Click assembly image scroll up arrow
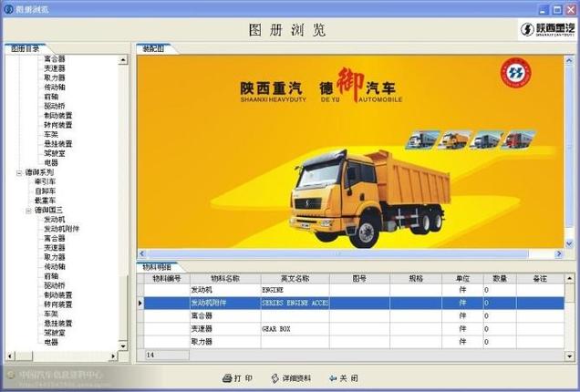This screenshot has width=580, height=392. pyautogui.click(x=569, y=60)
